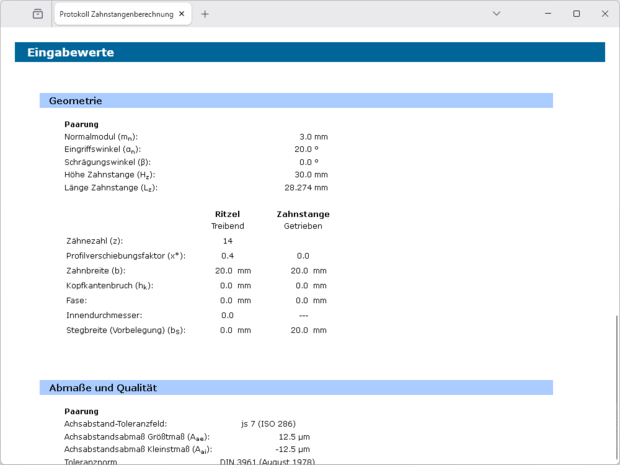This screenshot has height=465, width=620.
Task: Maximize the browser window
Action: click(576, 14)
